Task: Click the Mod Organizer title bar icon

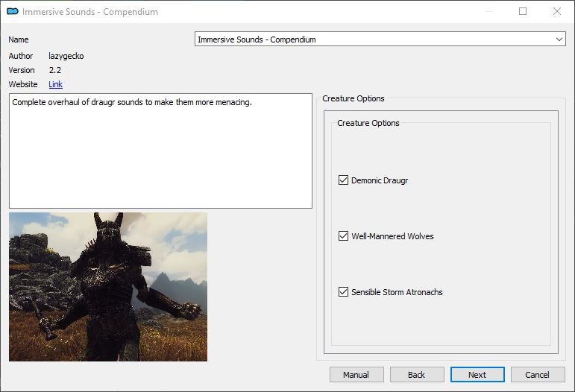Action: coord(13,11)
